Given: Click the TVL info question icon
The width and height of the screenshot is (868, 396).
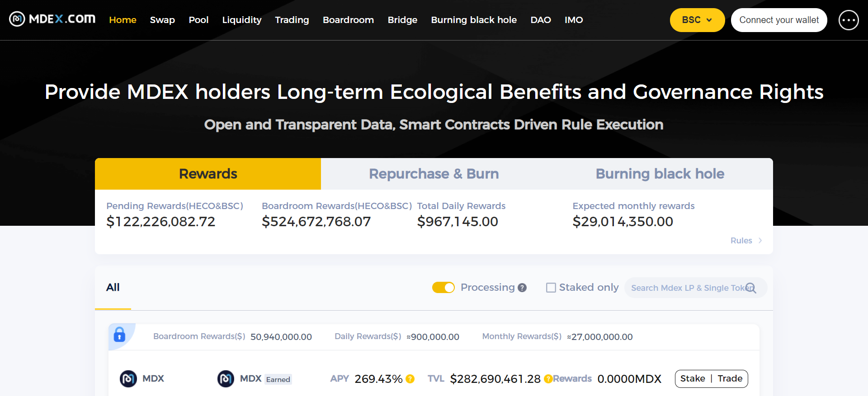Looking at the screenshot, I should coord(548,379).
